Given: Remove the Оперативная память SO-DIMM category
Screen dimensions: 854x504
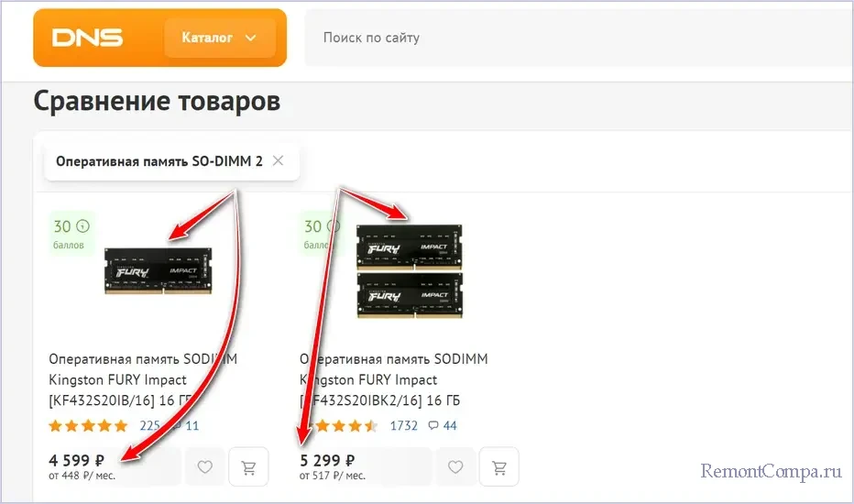Looking at the screenshot, I should coord(278,160).
